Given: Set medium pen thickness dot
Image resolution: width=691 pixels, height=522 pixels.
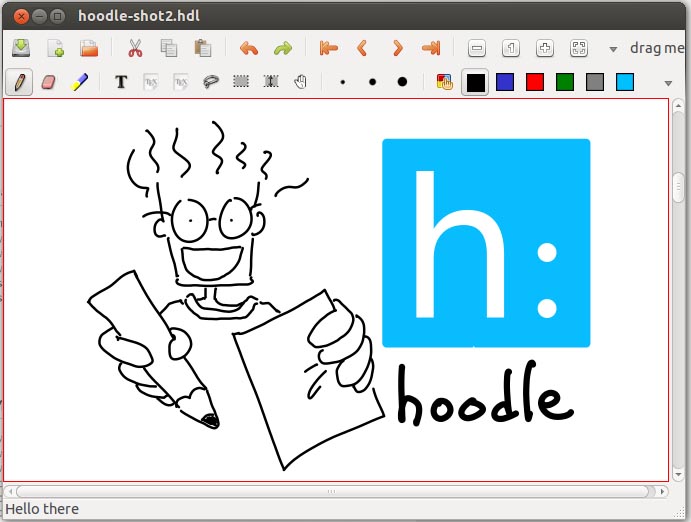Looking at the screenshot, I should point(372,82).
